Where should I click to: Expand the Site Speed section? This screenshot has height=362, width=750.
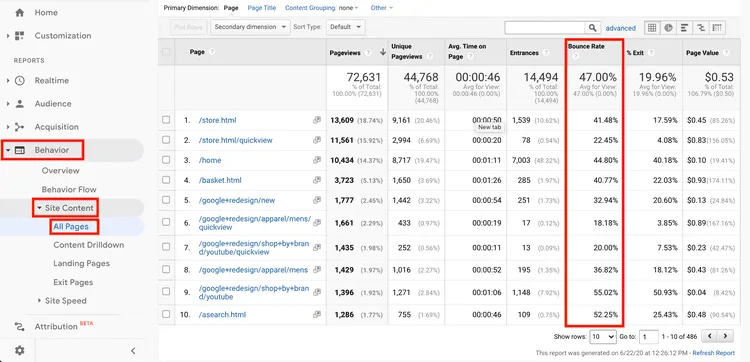(40, 301)
